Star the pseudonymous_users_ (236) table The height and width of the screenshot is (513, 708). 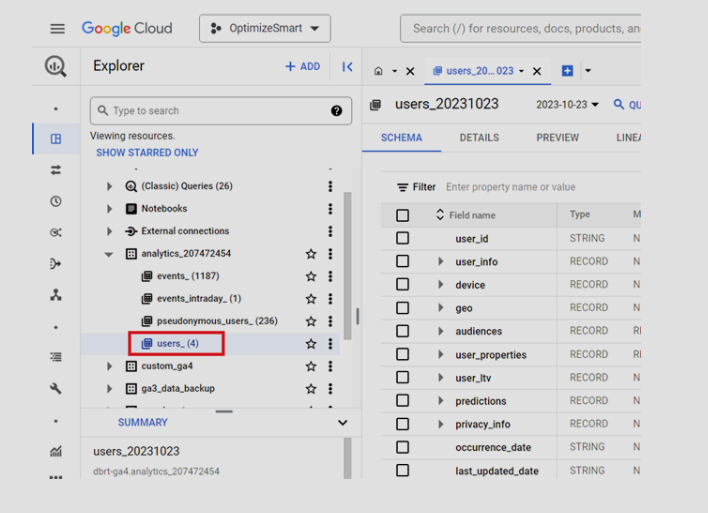[311, 321]
